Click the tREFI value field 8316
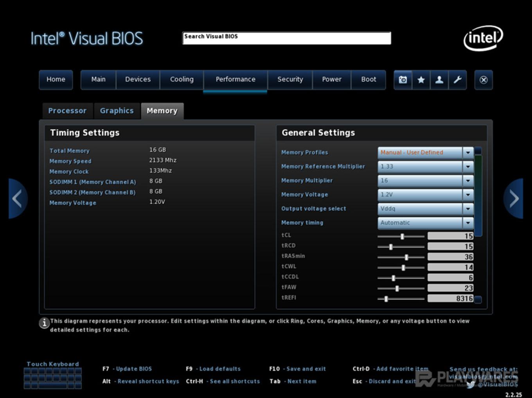Screen dimensions: 532x398 [x=450, y=298]
